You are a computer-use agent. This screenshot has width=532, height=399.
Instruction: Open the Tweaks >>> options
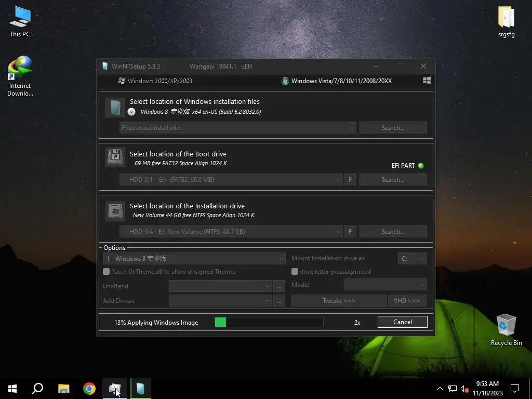[x=339, y=301]
